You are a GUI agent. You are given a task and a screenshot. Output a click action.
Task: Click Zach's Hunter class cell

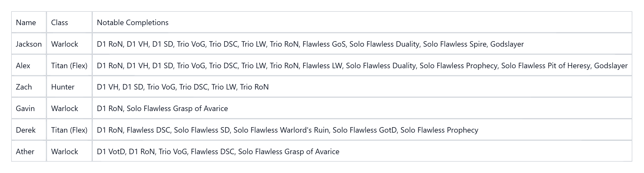click(x=62, y=87)
